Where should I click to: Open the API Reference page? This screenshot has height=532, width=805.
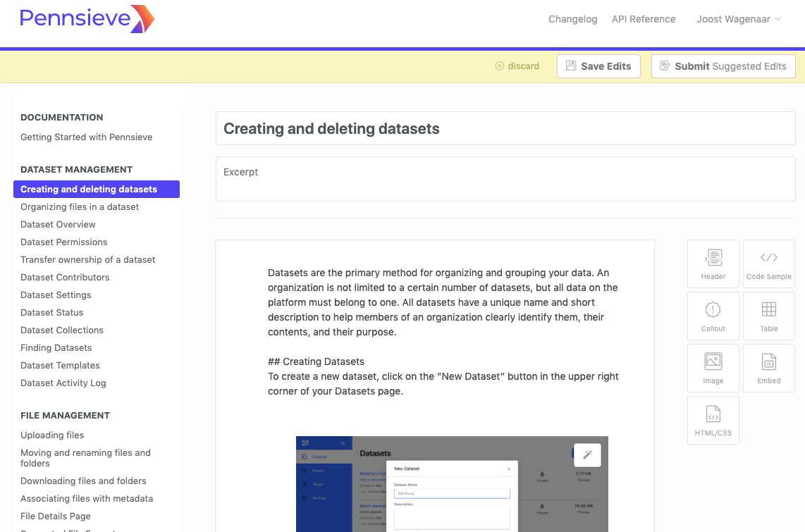point(644,19)
